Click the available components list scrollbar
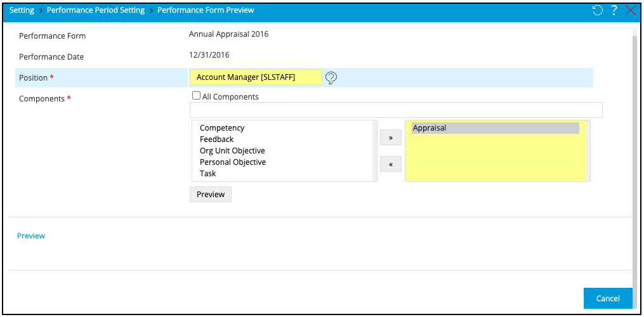This screenshot has height=317, width=644. pyautogui.click(x=374, y=151)
